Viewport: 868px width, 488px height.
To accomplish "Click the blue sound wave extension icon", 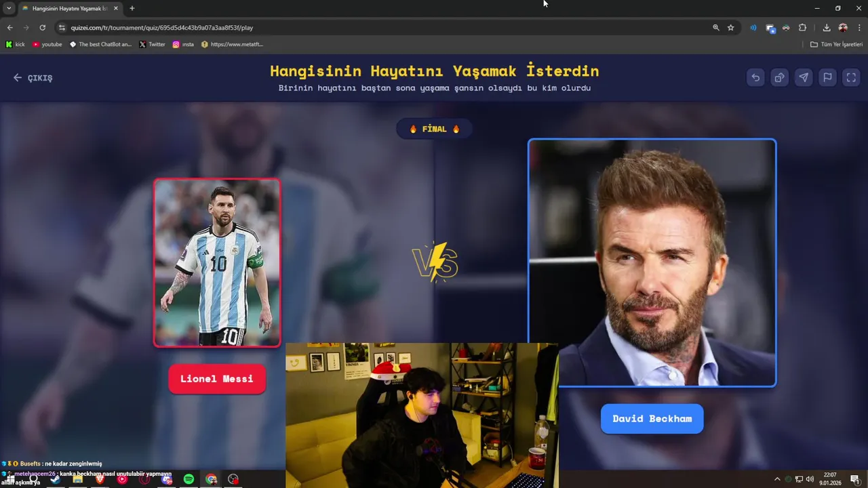I will 753,28.
